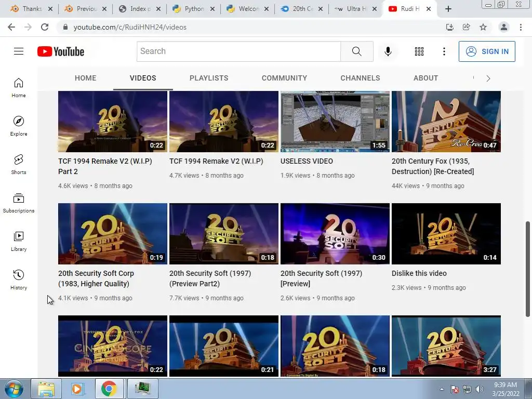Open the YouTube hamburger guide menu
This screenshot has width=532, height=399.
pos(19,51)
